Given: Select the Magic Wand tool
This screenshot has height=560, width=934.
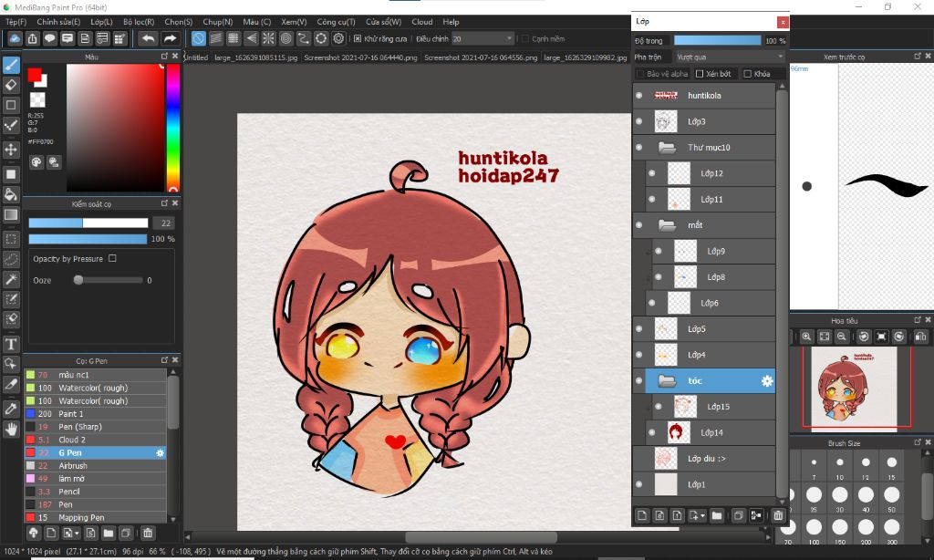Looking at the screenshot, I should [x=11, y=279].
